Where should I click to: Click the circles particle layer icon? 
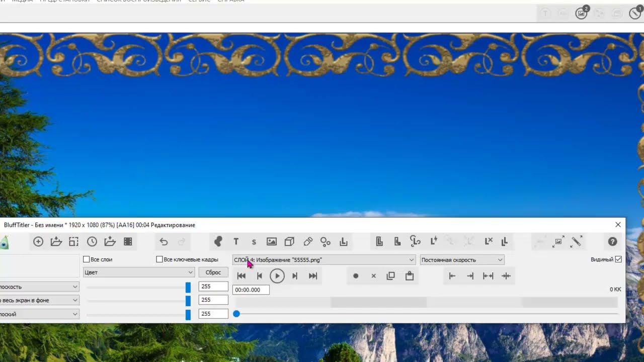coord(326,242)
